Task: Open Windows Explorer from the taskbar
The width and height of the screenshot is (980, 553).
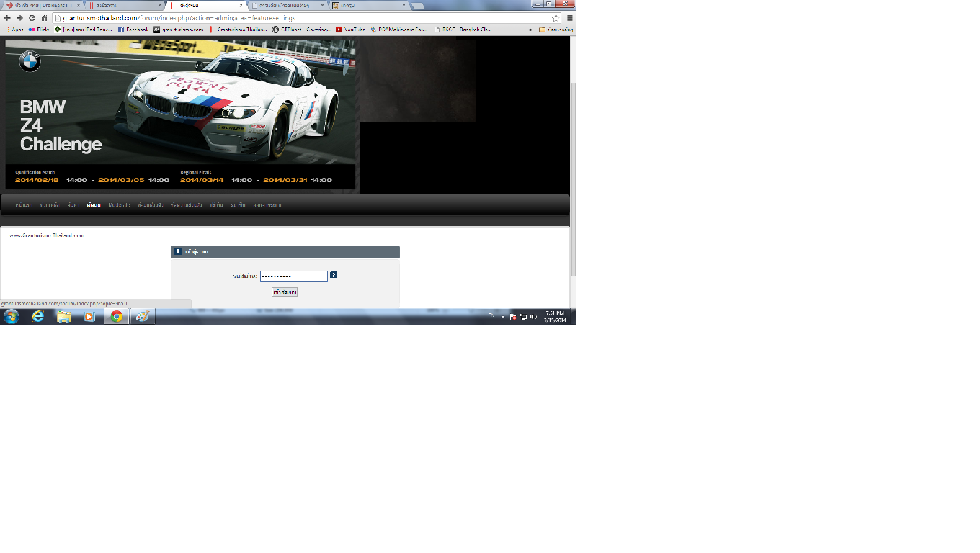Action: pyautogui.click(x=63, y=317)
